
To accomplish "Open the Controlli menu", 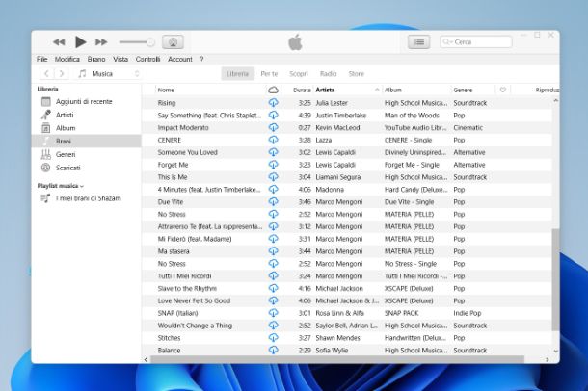I will [x=147, y=59].
